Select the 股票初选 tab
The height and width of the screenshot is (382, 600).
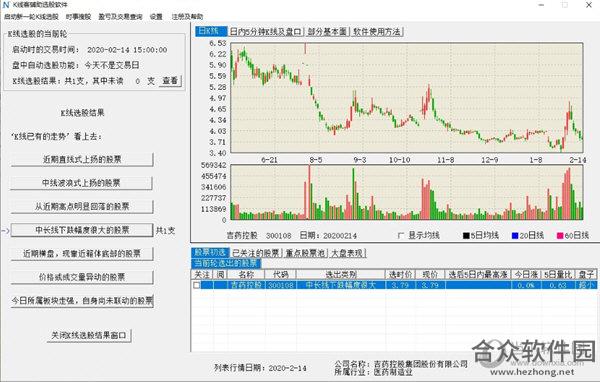[x=210, y=253]
